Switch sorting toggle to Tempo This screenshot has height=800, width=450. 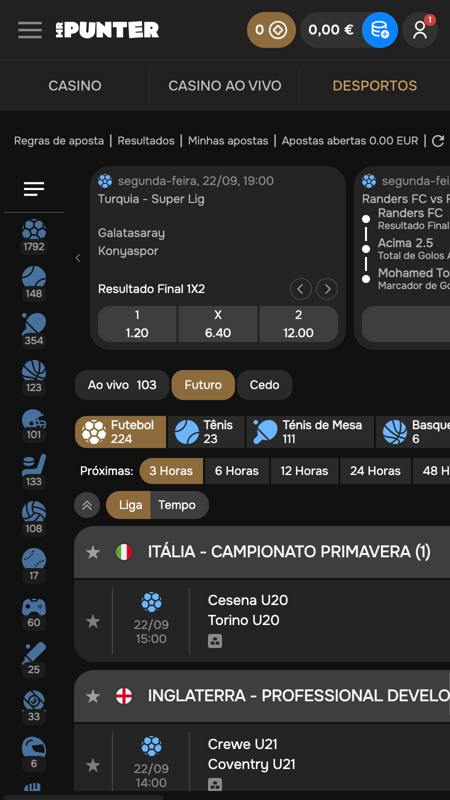(177, 505)
